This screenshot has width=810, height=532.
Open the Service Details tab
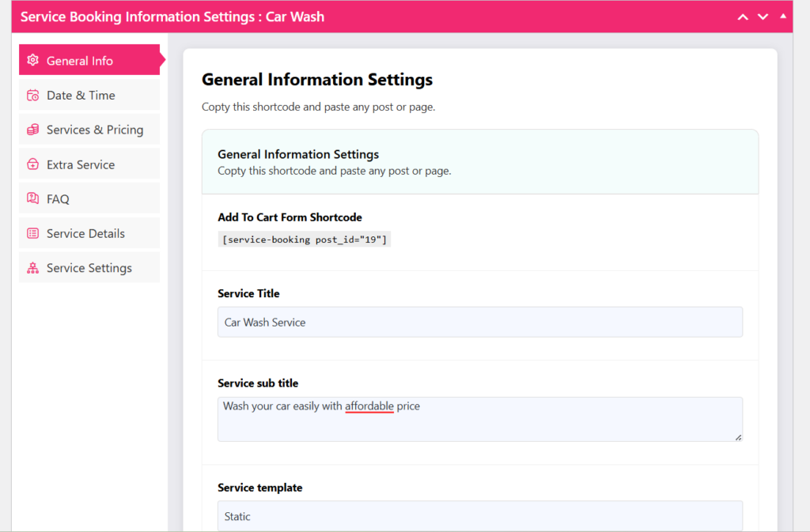[x=89, y=233]
